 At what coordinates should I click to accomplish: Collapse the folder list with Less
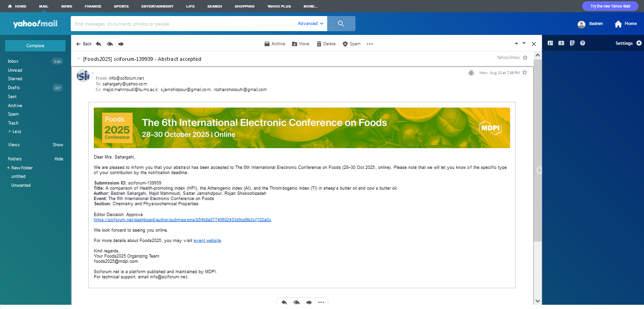pos(15,132)
